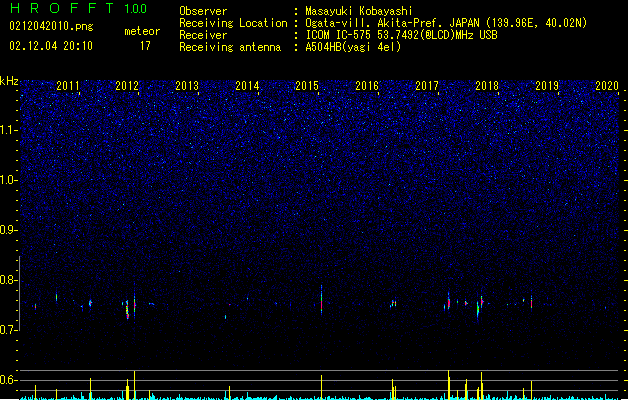
Task: Click the yellow power spike at 2015
Action: click(x=321, y=387)
